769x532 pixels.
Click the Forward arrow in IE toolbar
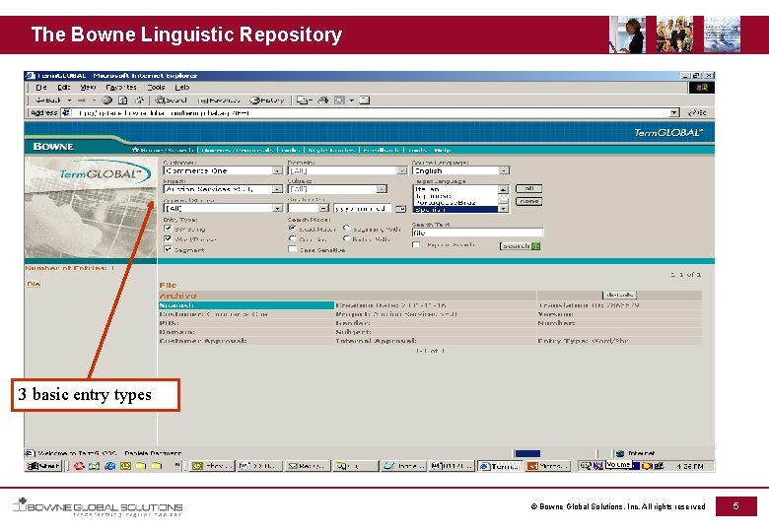pos(82,100)
